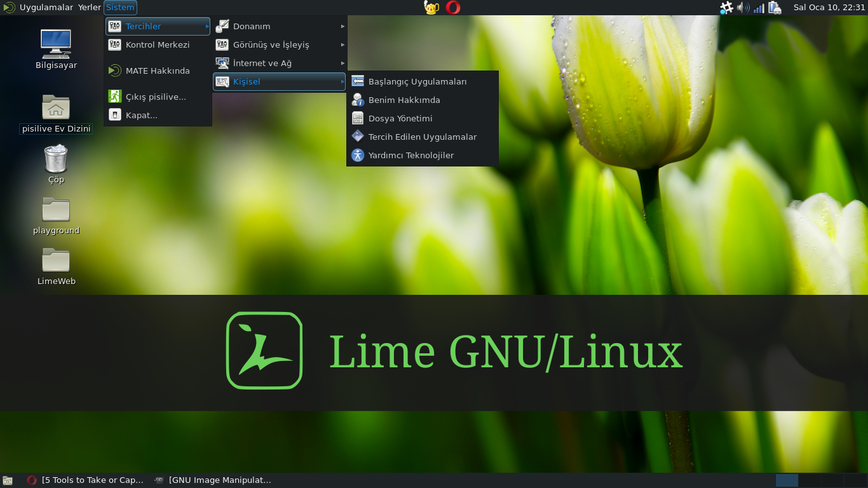Select the LimeWeb folder on desktop
The image size is (868, 488).
(x=56, y=266)
